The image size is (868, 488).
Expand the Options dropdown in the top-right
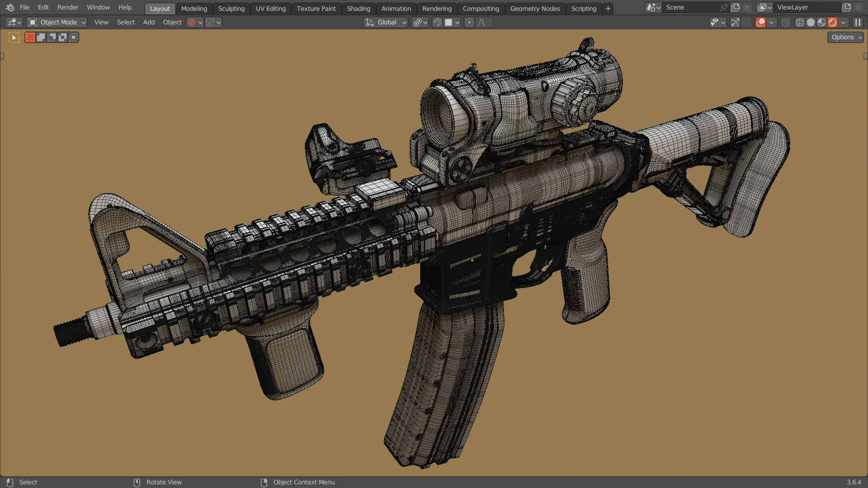click(x=844, y=37)
